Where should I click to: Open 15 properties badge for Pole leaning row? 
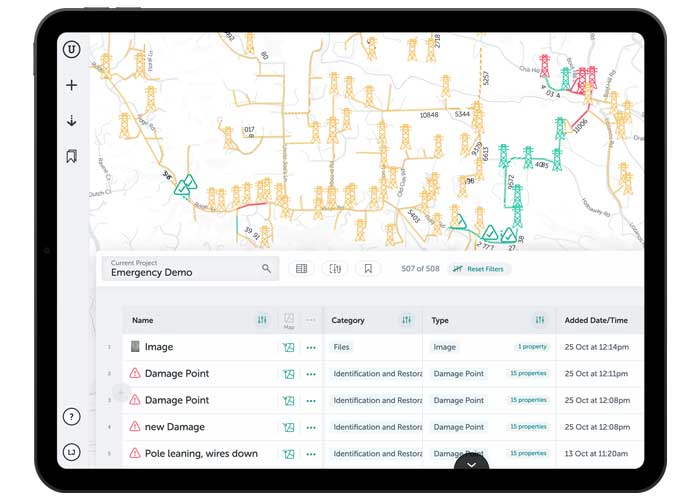(528, 454)
